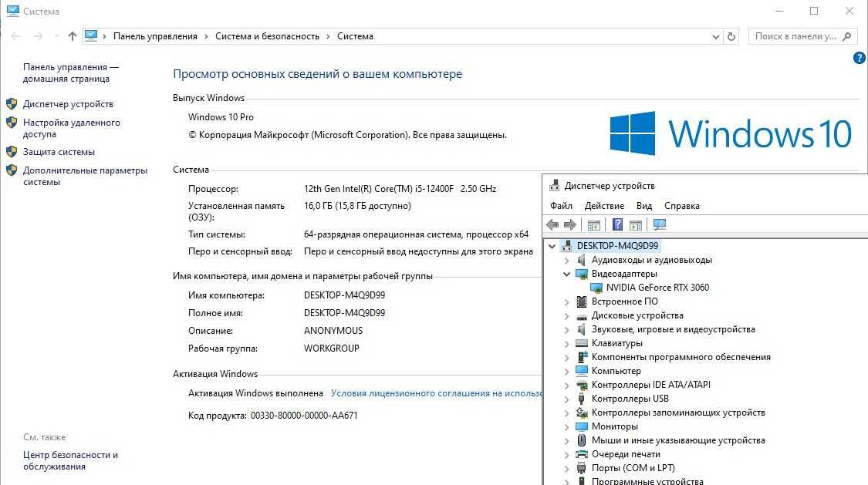Open Защита системы link

click(x=59, y=152)
